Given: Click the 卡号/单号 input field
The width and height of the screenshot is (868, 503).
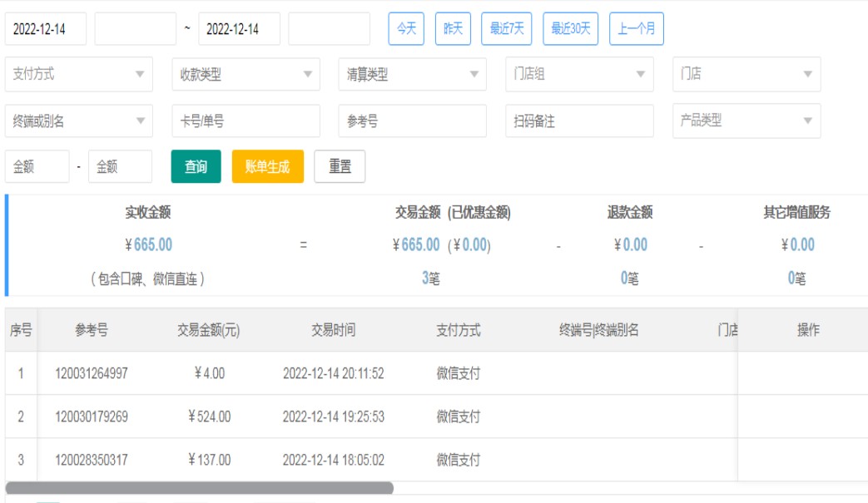Looking at the screenshot, I should pos(246,121).
